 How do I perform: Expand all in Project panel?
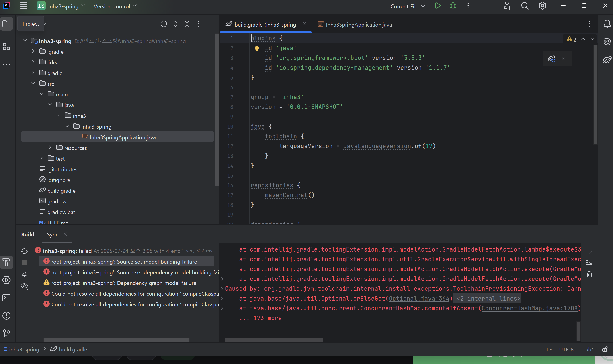pos(175,24)
